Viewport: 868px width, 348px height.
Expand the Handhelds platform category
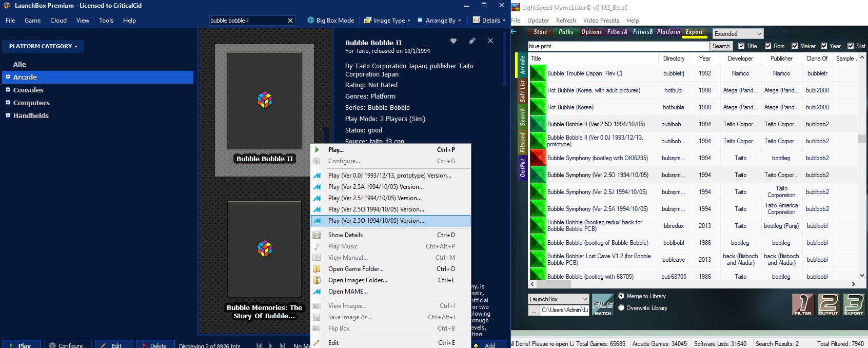pyautogui.click(x=8, y=115)
